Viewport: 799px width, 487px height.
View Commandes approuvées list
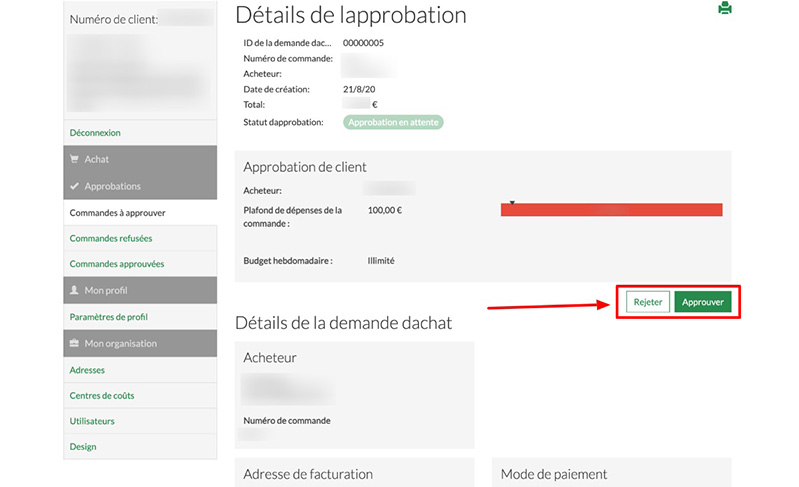tap(116, 264)
